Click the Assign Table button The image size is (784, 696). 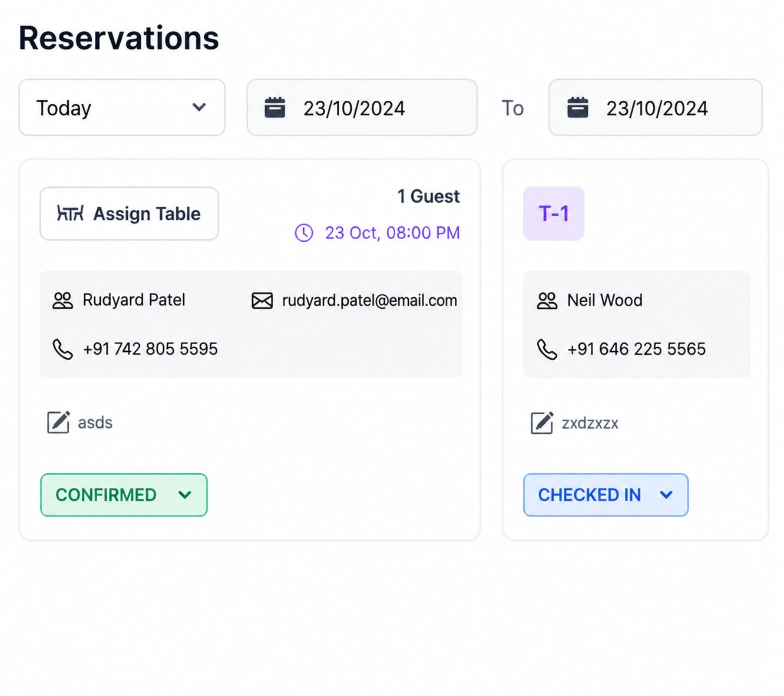pyautogui.click(x=129, y=213)
